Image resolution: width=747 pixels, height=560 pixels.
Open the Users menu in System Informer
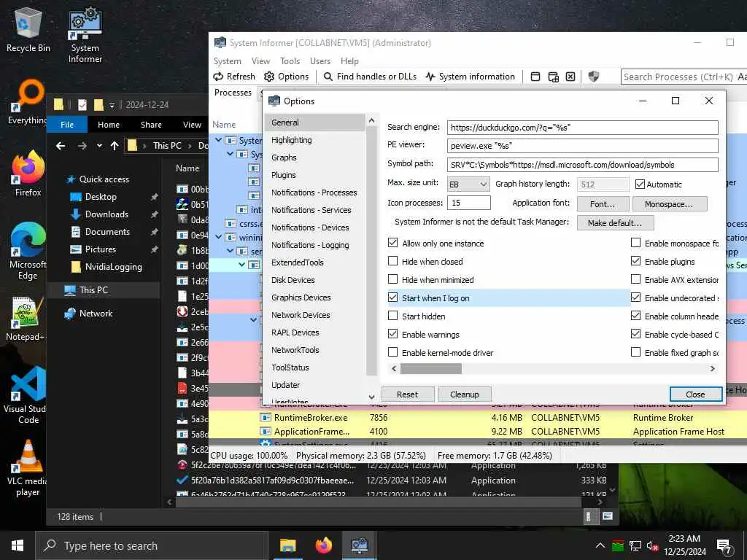[320, 61]
